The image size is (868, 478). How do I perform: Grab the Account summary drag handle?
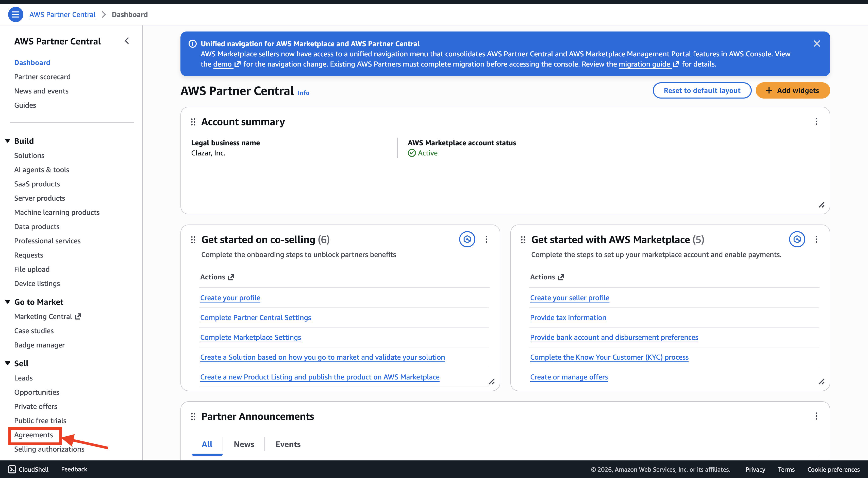click(x=193, y=122)
